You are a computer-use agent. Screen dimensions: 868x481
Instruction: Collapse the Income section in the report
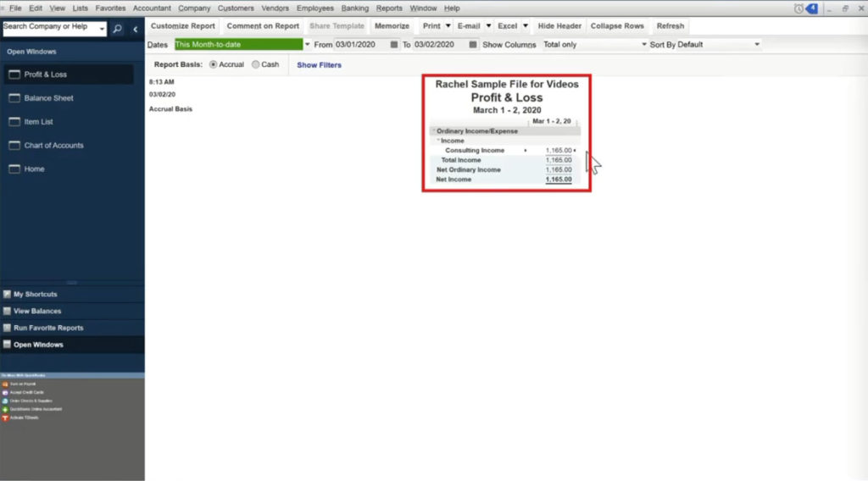tap(438, 141)
